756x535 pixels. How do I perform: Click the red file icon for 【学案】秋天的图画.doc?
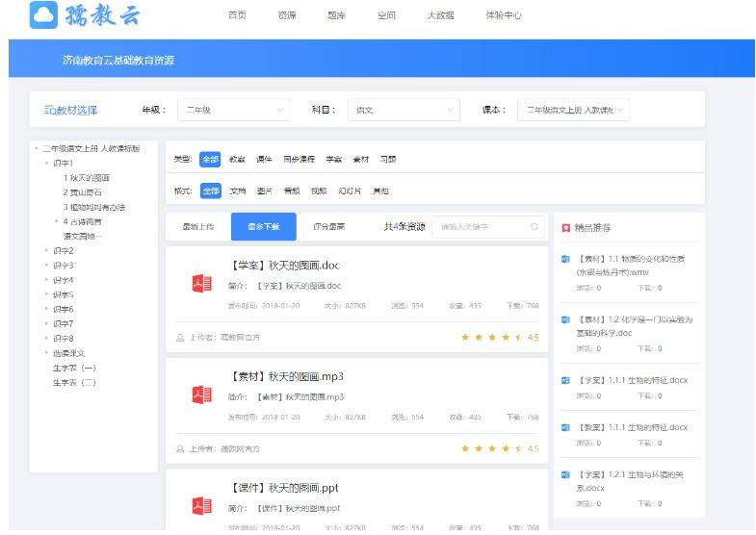(201, 284)
